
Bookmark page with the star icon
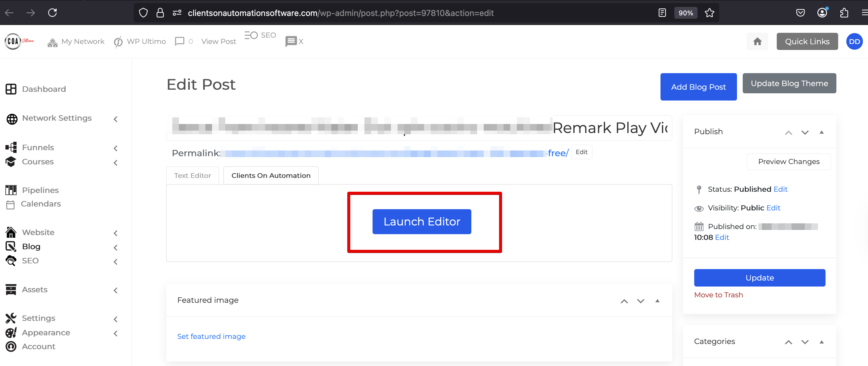[709, 13]
